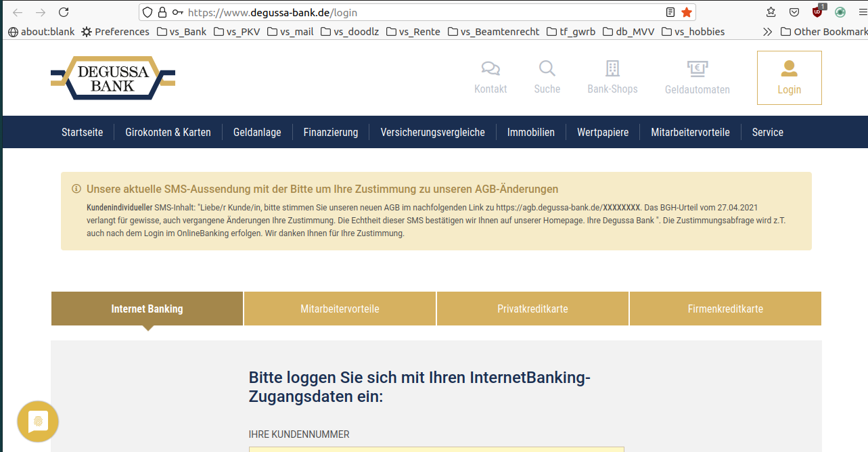Open tracking protection shield in address bar
Image resolution: width=868 pixels, height=452 pixels.
point(149,12)
